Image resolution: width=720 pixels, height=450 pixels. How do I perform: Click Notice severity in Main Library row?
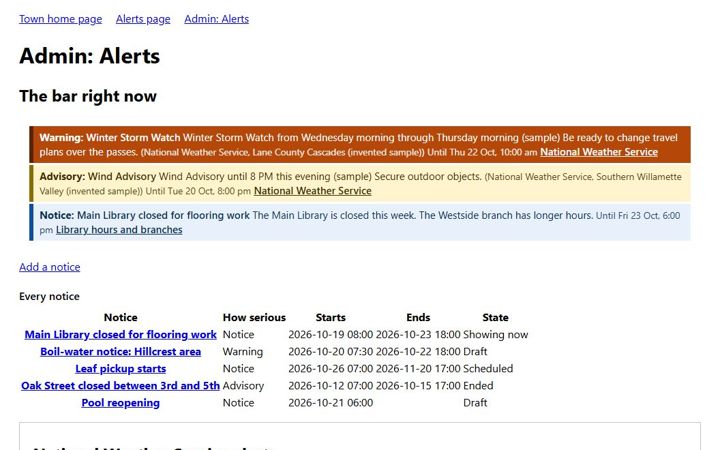tap(238, 335)
